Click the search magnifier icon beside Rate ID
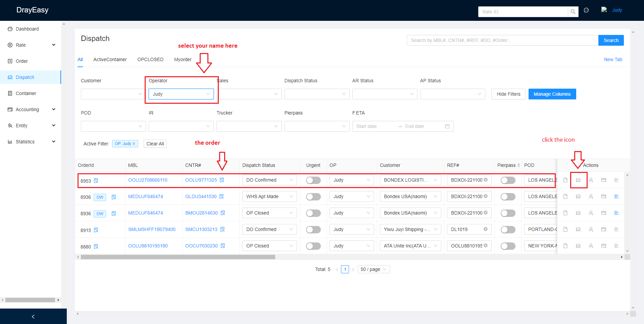This screenshot has height=324, width=644. click(x=573, y=12)
